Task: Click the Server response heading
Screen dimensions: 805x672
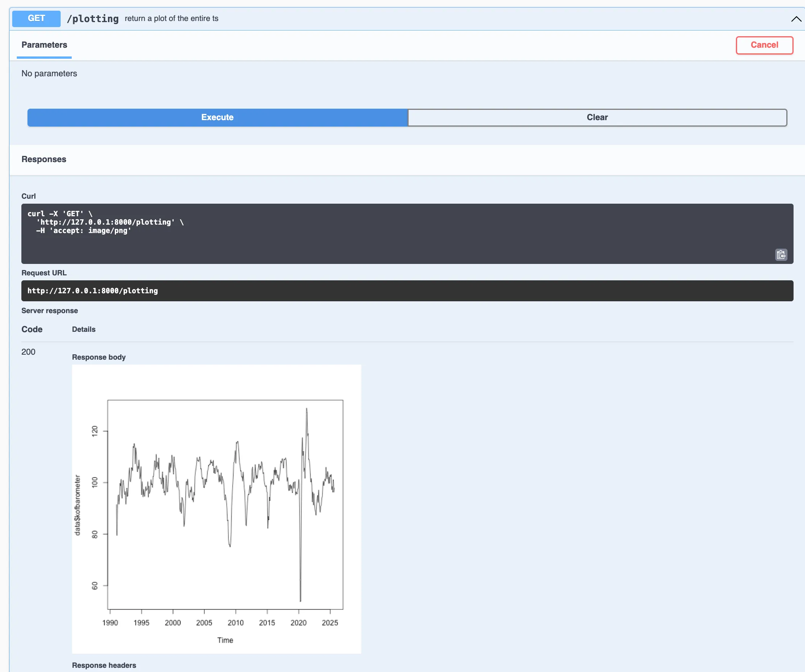Action: 50,310
